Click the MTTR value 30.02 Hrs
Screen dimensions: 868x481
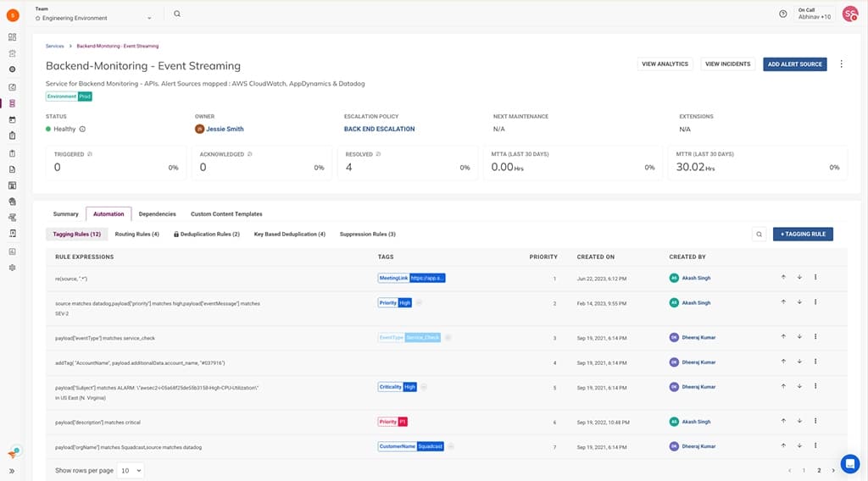point(695,167)
